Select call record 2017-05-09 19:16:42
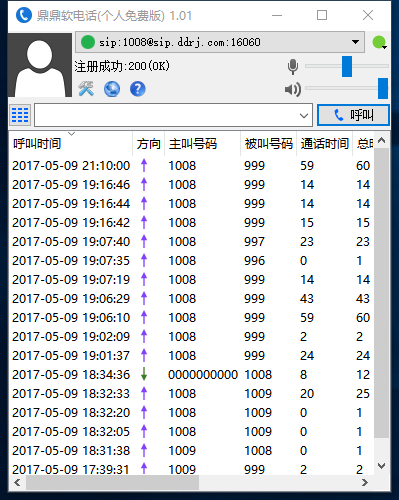 191,223
